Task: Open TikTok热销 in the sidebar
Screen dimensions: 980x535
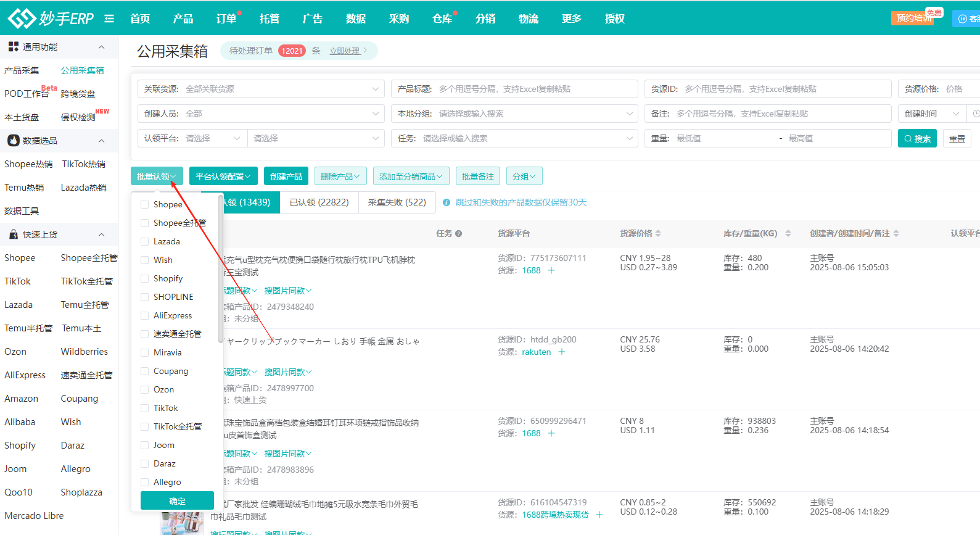Action: click(x=83, y=164)
